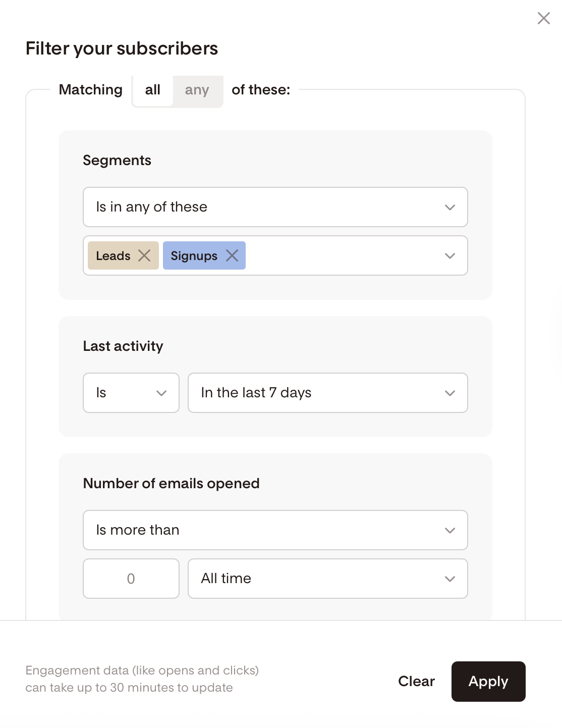Open the 'All time' period dropdown
This screenshot has width=562, height=728.
pyautogui.click(x=328, y=579)
